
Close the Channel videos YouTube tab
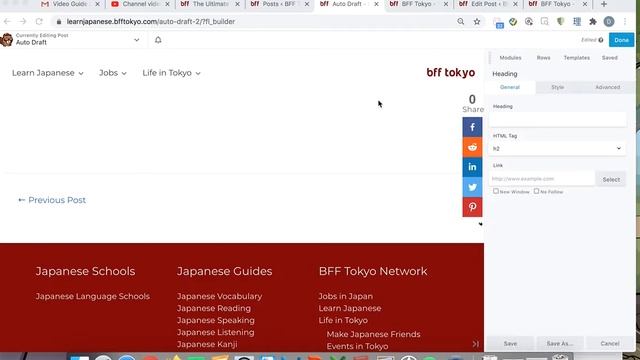point(167,4)
